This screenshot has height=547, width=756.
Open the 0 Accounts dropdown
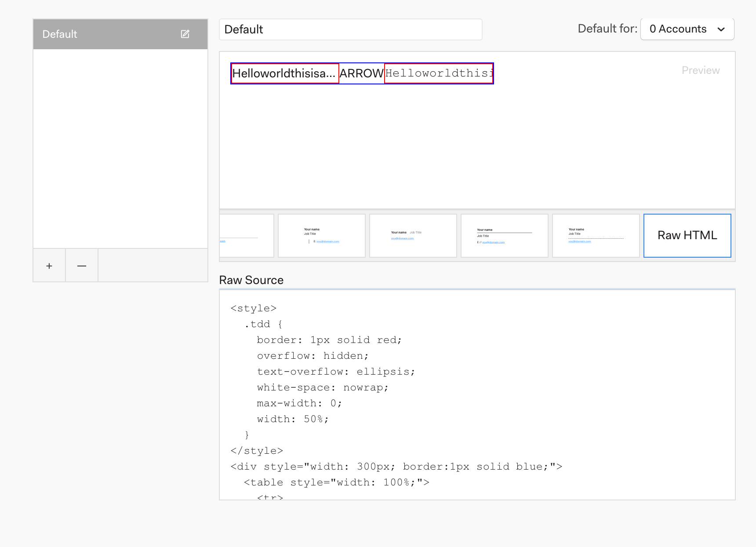687,29
